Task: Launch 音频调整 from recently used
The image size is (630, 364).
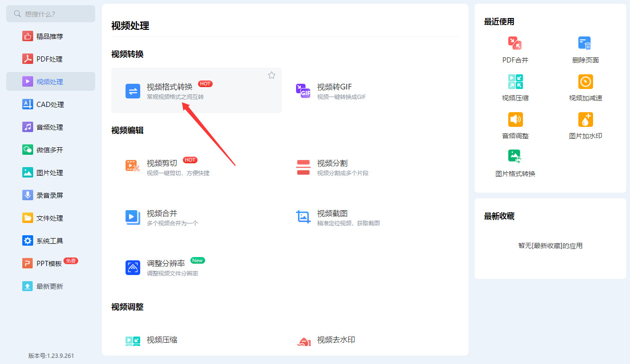Action: point(515,119)
